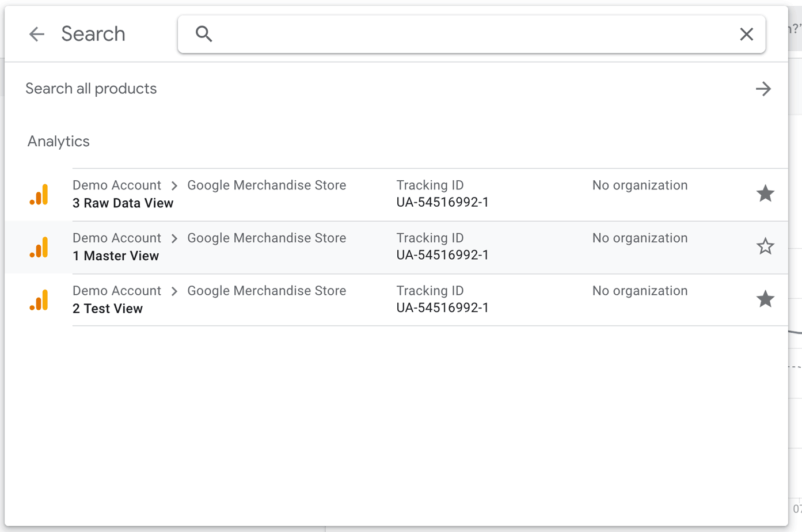802x532 pixels.
Task: Click the Analytics icon for 1 Master View
Action: (39, 248)
